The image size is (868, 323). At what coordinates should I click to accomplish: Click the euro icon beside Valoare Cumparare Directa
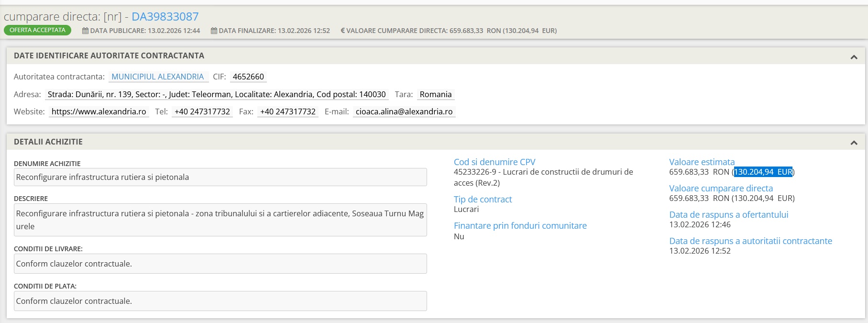pyautogui.click(x=342, y=31)
